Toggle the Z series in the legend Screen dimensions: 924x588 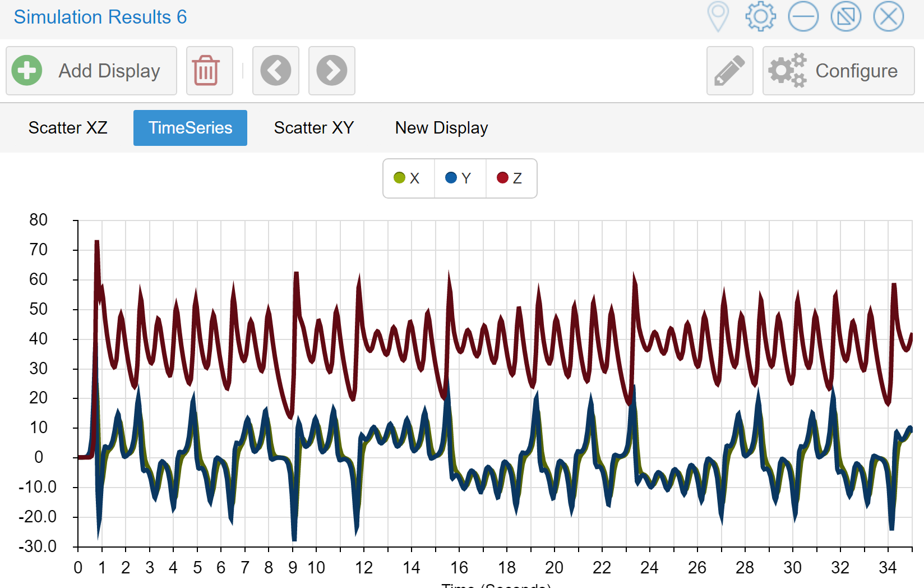click(511, 178)
